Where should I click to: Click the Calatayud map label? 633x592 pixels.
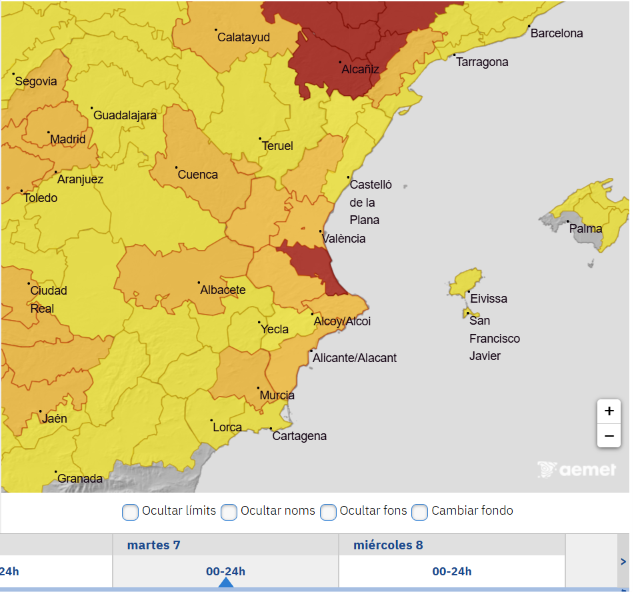point(243,37)
